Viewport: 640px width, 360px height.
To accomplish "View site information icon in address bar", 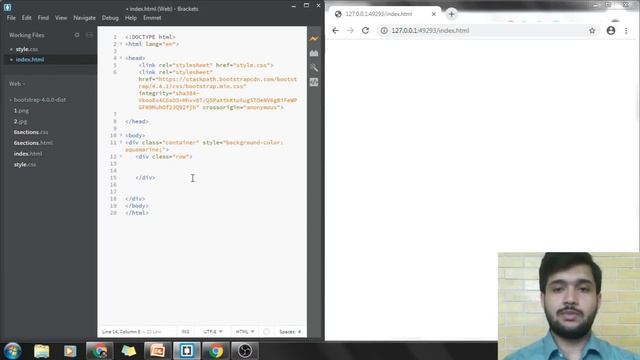I will pos(384,31).
